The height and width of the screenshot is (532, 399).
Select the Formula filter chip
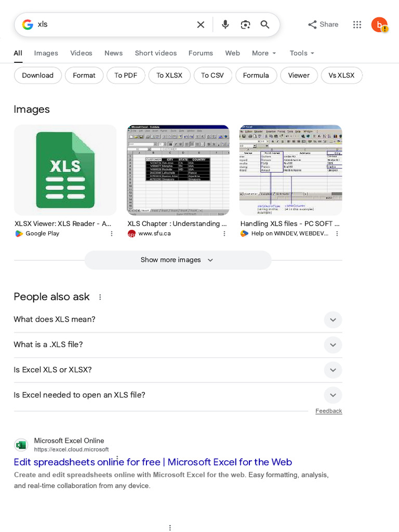(x=256, y=75)
